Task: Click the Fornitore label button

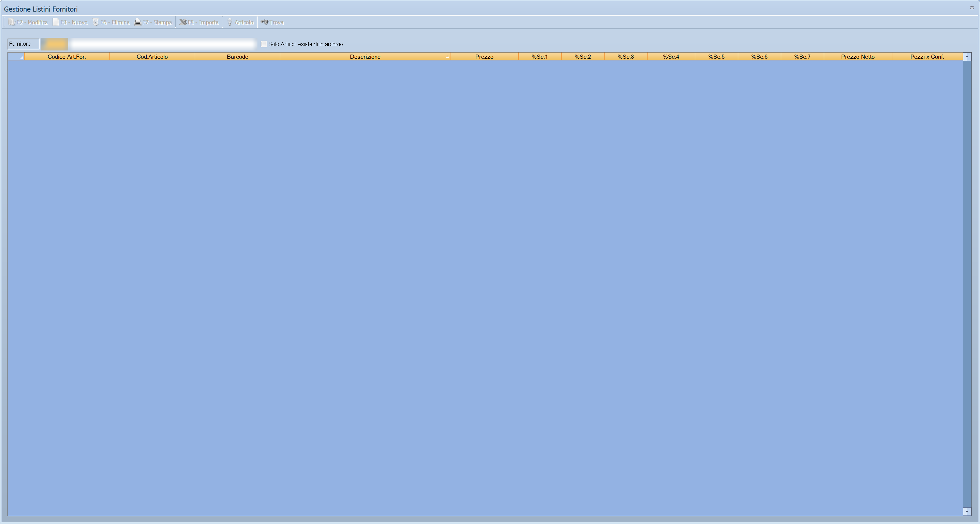Action: (x=23, y=44)
